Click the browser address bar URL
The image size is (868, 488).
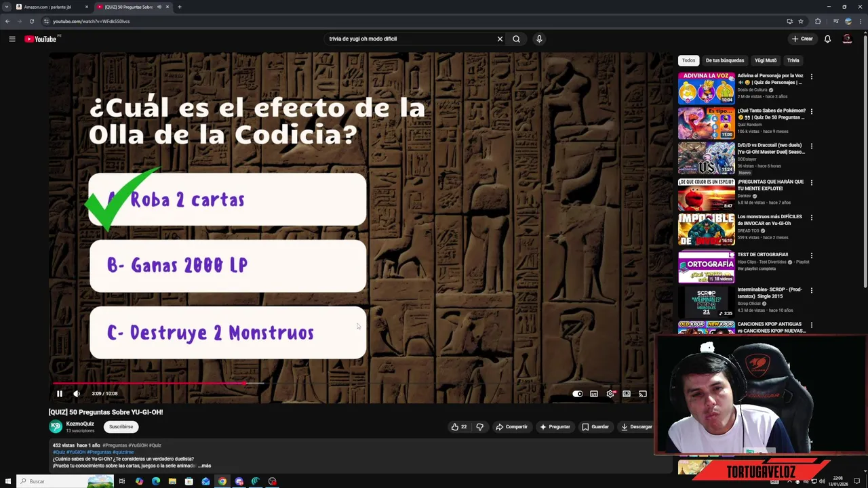[x=91, y=21]
